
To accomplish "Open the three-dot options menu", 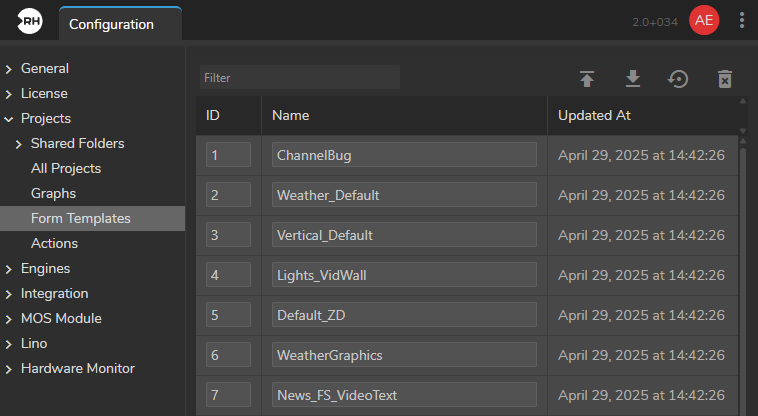I will coord(742,20).
